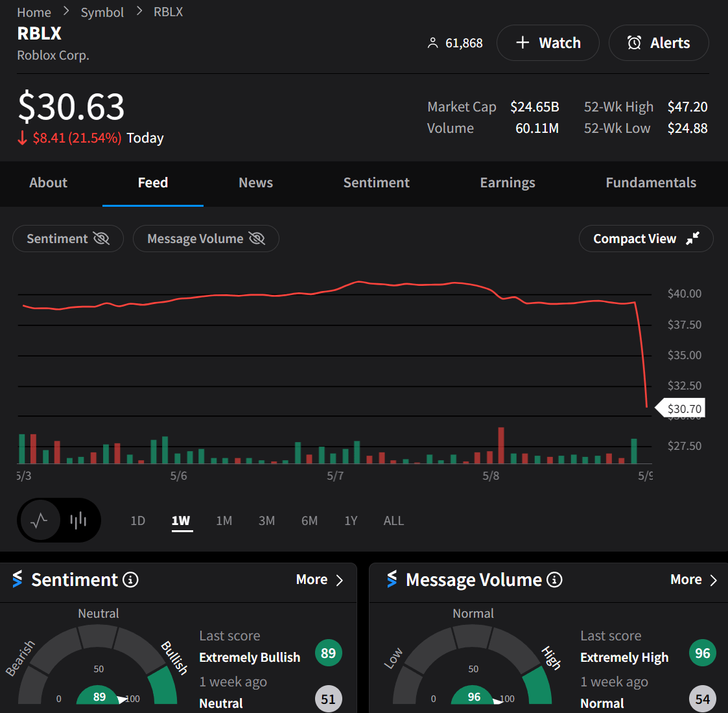
Task: Click the 5/7 date label on chart
Action: (x=335, y=476)
